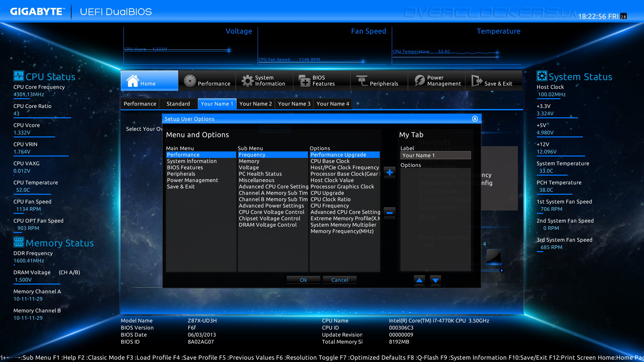Screen dimensions: 644x362
Task: Select Save & Exit in Main Menu list
Action: pos(201,186)
